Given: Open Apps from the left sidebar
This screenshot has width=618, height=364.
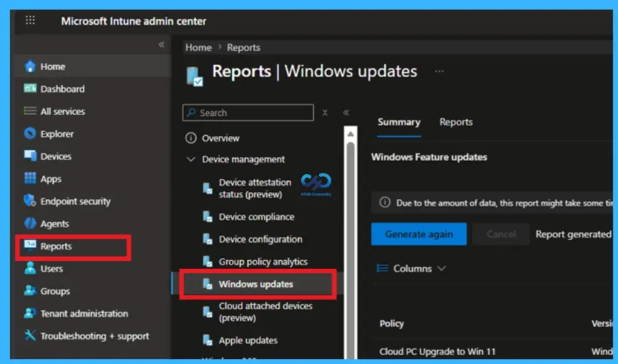Looking at the screenshot, I should (x=49, y=179).
